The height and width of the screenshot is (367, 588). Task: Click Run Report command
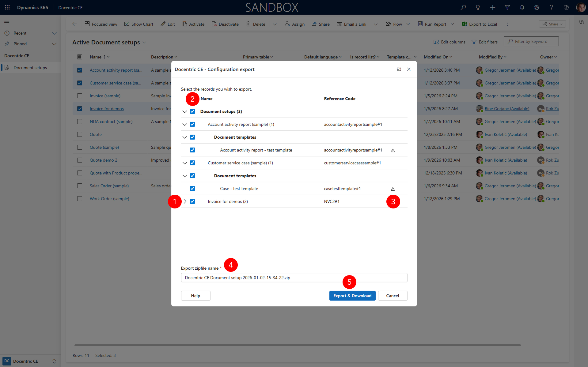coord(432,24)
